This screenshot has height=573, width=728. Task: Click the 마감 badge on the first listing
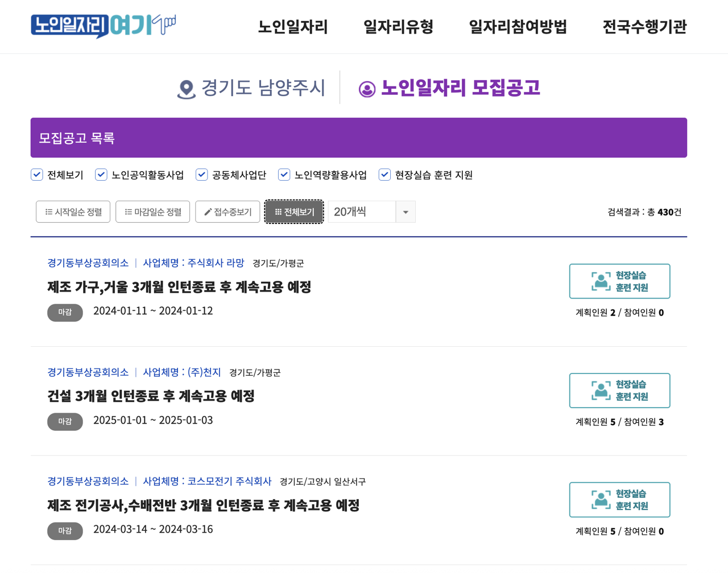pos(64,312)
